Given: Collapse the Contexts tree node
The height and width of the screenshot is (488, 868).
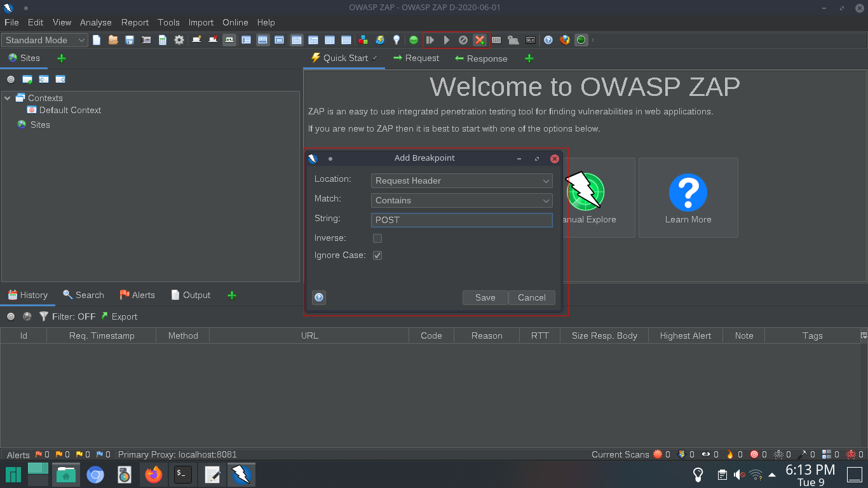Looking at the screenshot, I should pyautogui.click(x=8, y=98).
